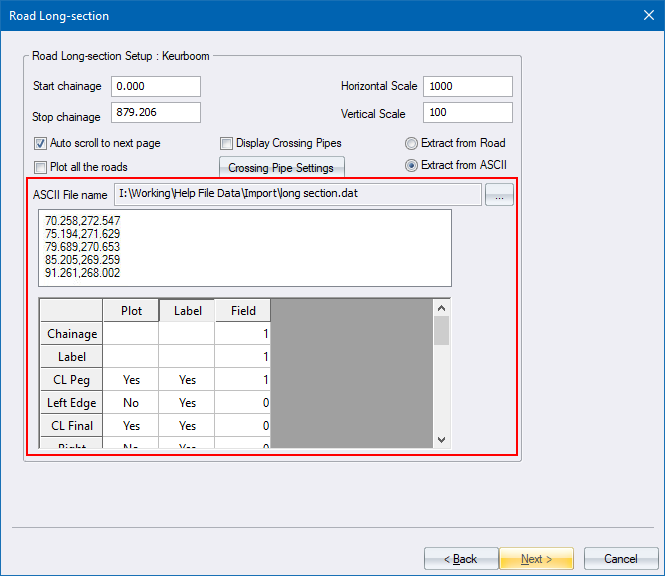Image resolution: width=665 pixels, height=576 pixels.
Task: Edit the Stop chainage value
Action: [x=156, y=112]
